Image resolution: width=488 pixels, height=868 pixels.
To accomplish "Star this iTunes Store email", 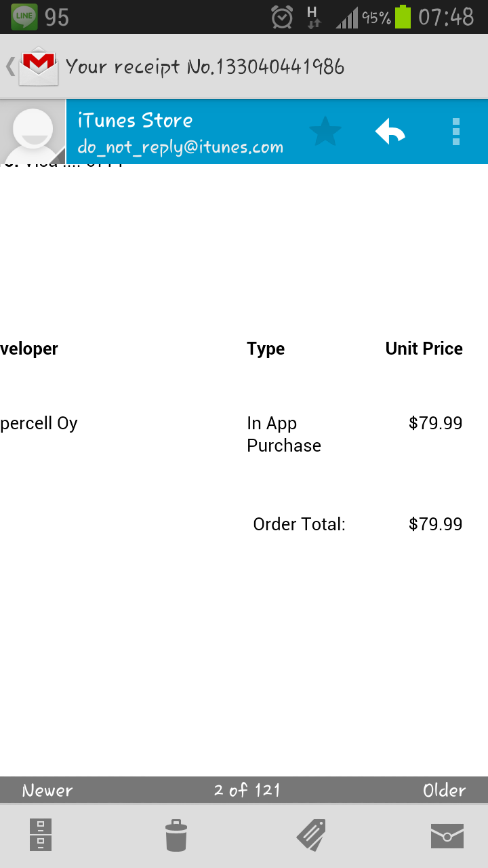I will coord(325,132).
